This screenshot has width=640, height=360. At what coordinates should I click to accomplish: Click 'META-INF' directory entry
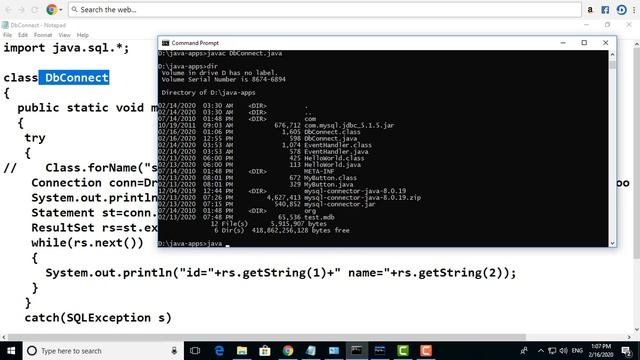tap(319, 171)
